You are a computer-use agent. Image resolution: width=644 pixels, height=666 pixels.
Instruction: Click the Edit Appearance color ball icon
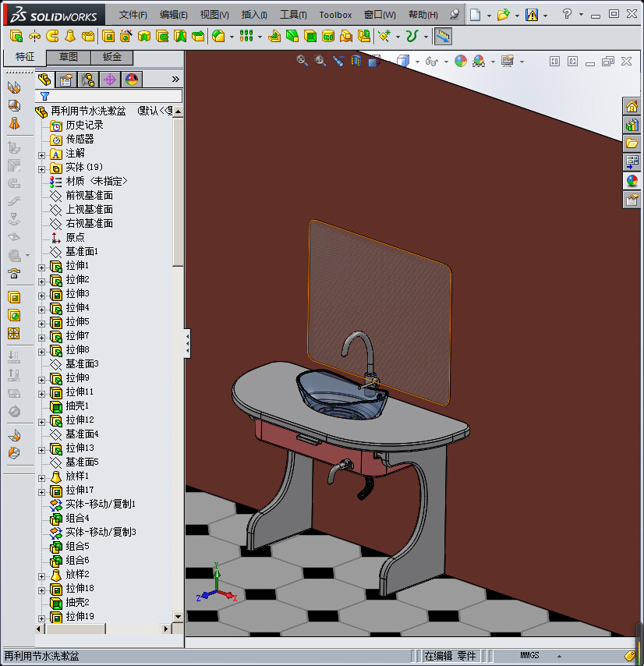[x=461, y=61]
